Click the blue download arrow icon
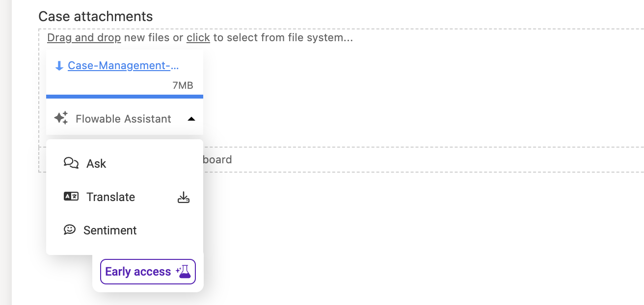Viewport: 644px width, 305px height. coord(59,66)
